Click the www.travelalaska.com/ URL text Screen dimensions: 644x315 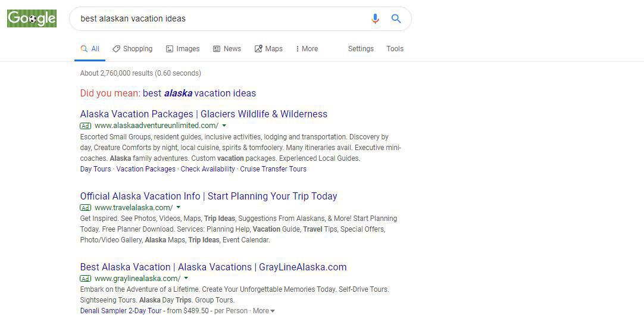[x=133, y=208]
